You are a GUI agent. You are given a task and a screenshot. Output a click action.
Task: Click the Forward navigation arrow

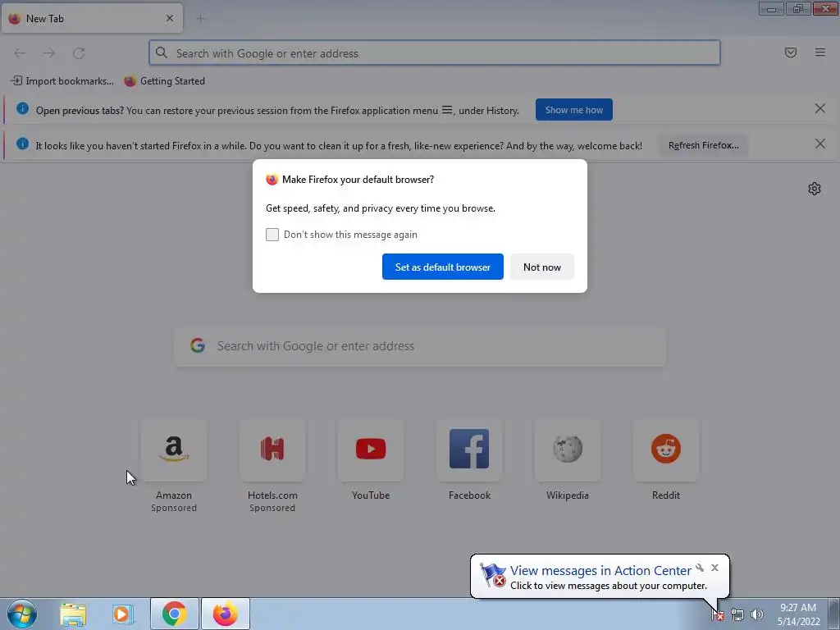[49, 53]
